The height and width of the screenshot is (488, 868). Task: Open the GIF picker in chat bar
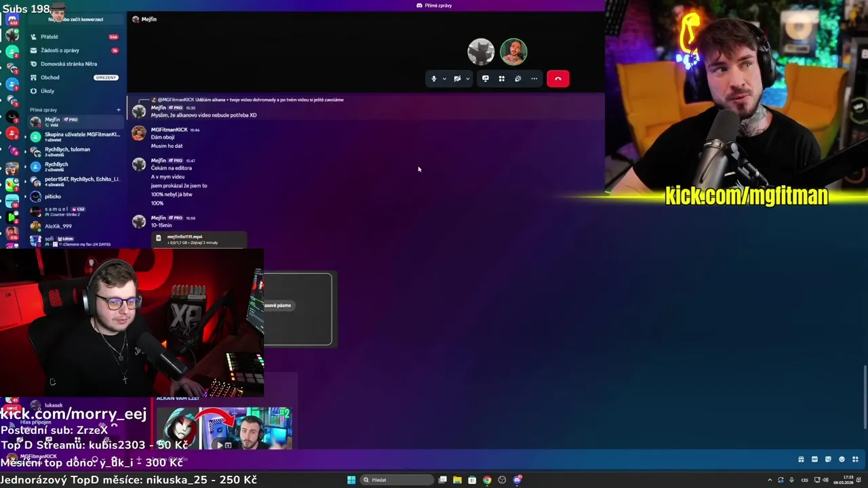point(814,460)
